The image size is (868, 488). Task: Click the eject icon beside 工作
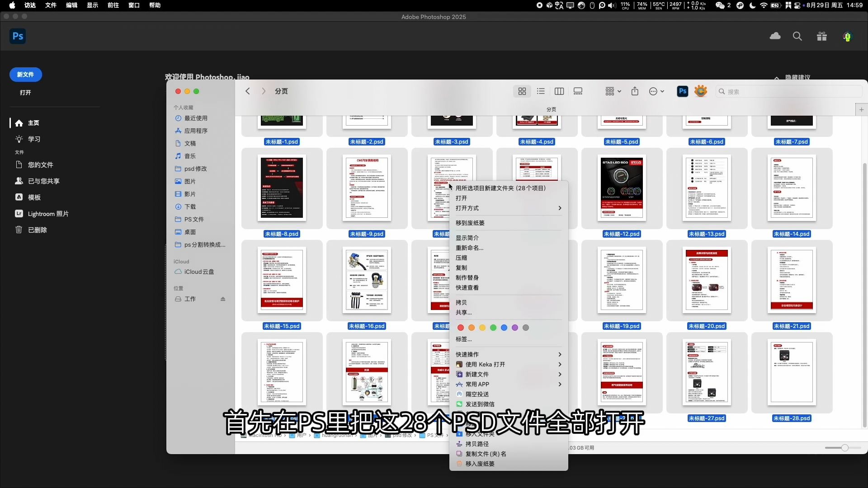(x=223, y=299)
